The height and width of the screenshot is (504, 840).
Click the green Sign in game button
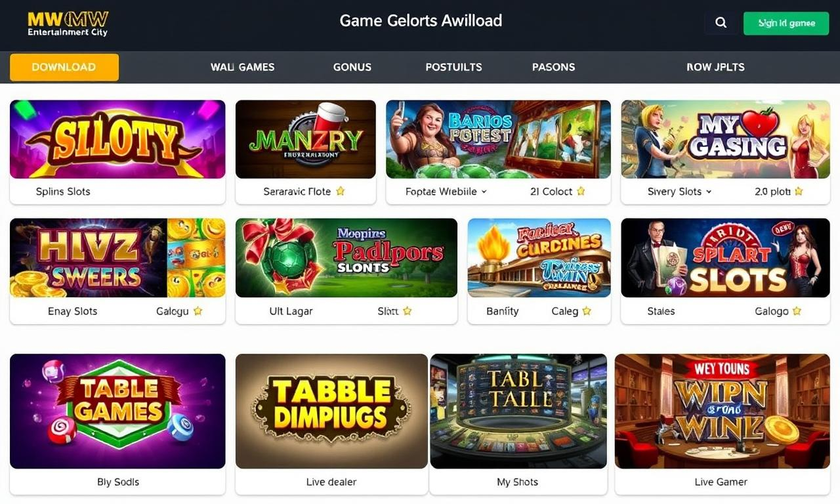(x=786, y=23)
